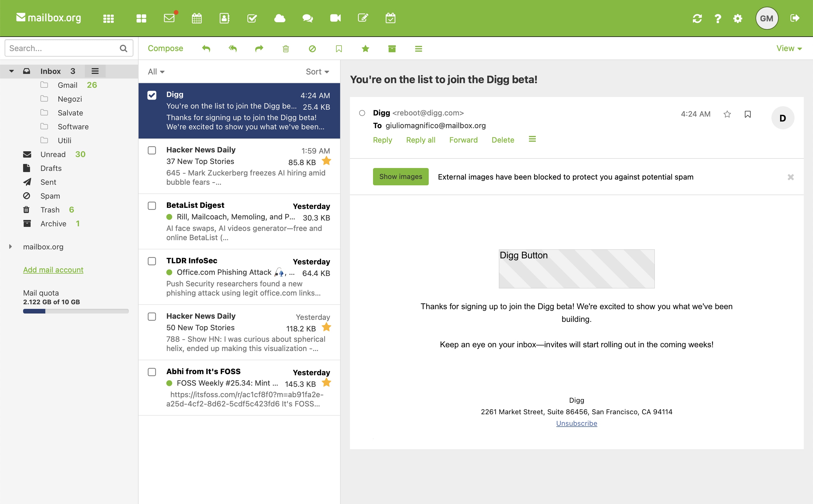Click the Archive box icon in toolbar
Image resolution: width=813 pixels, height=504 pixels.
coord(392,49)
